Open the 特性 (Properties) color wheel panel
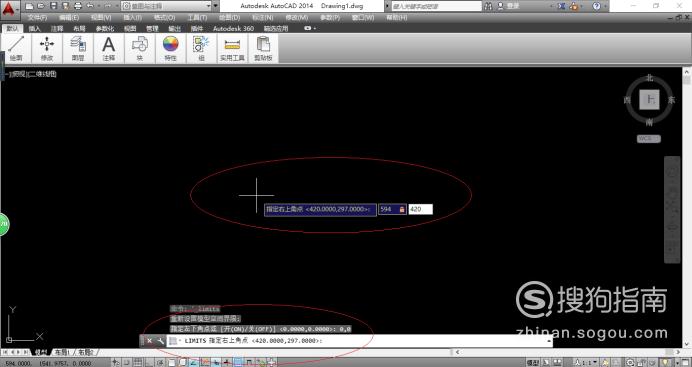Viewport: 692px width, 367px height. [170, 48]
